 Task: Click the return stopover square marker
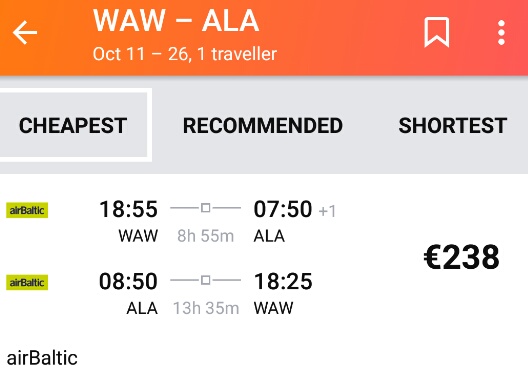[x=205, y=280]
